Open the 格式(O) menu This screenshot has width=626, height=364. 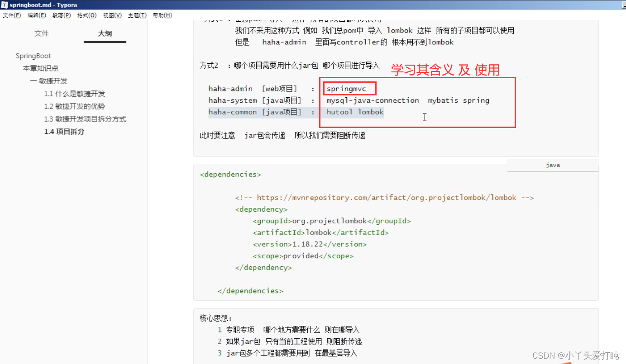pyautogui.click(x=87, y=15)
